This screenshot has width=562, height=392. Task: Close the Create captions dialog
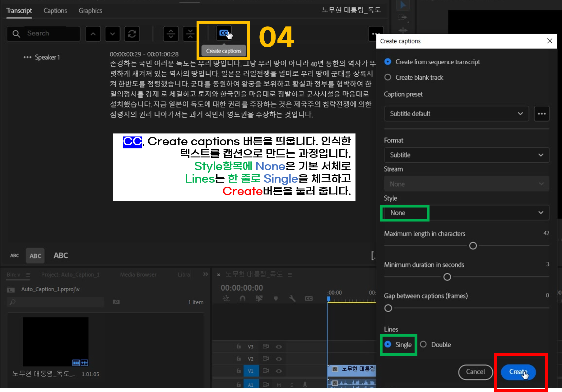point(550,41)
